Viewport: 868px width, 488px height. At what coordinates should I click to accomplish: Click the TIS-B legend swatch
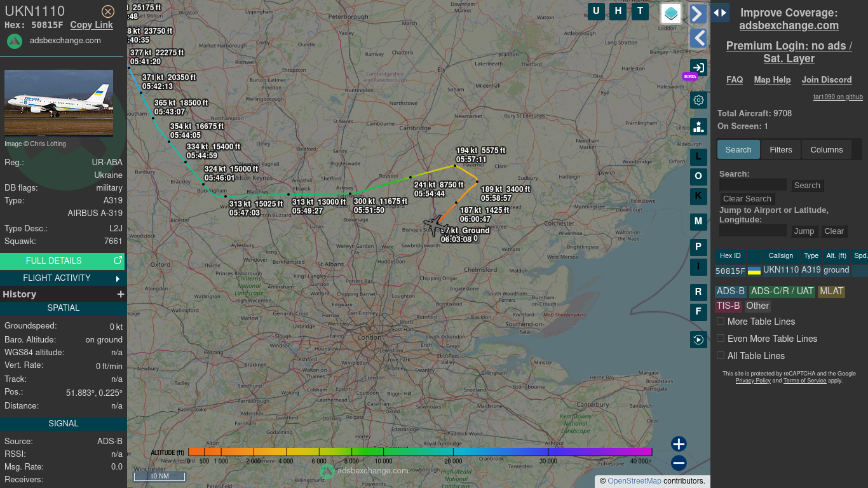(729, 306)
